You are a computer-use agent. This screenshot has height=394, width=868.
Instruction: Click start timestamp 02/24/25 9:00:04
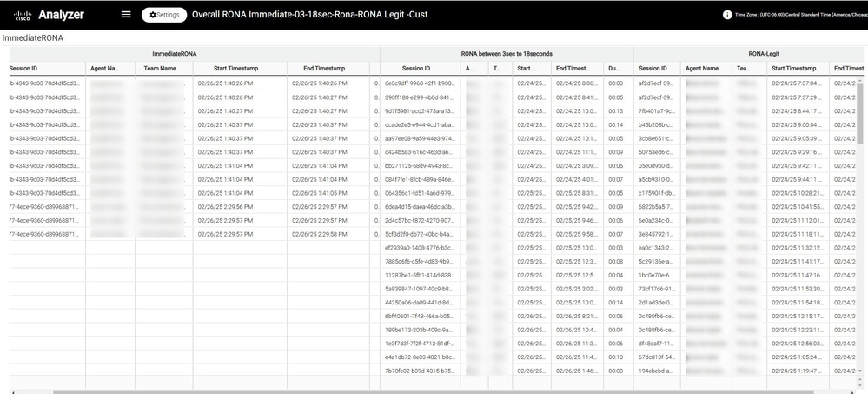point(797,124)
